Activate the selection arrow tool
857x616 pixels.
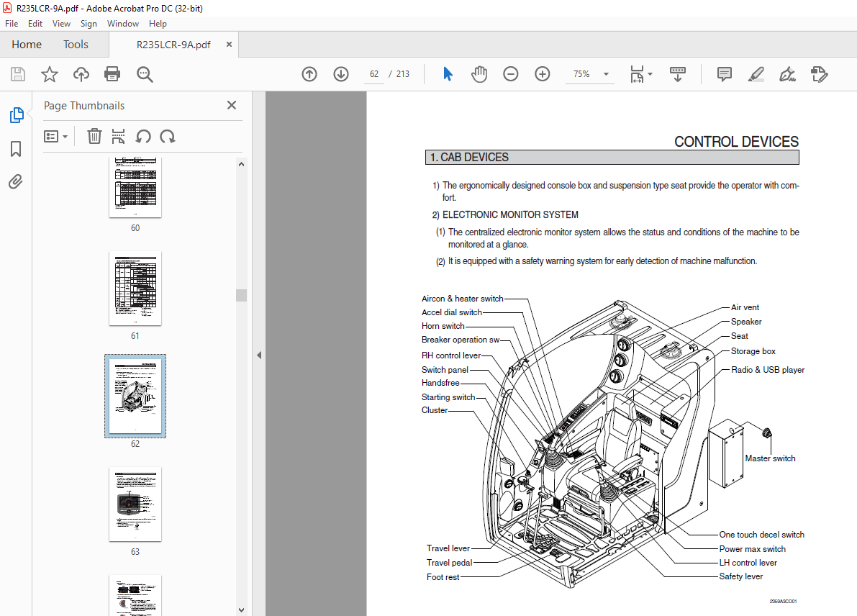(x=448, y=74)
